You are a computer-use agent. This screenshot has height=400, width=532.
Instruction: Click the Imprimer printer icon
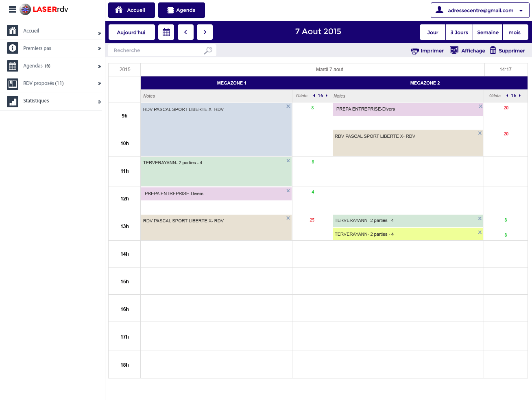(415, 51)
